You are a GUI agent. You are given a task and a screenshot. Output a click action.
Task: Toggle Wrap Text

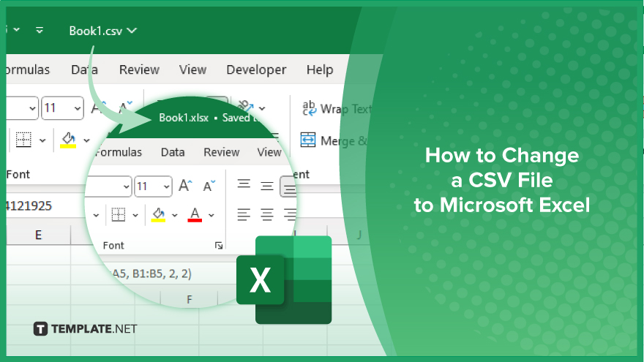(x=337, y=109)
